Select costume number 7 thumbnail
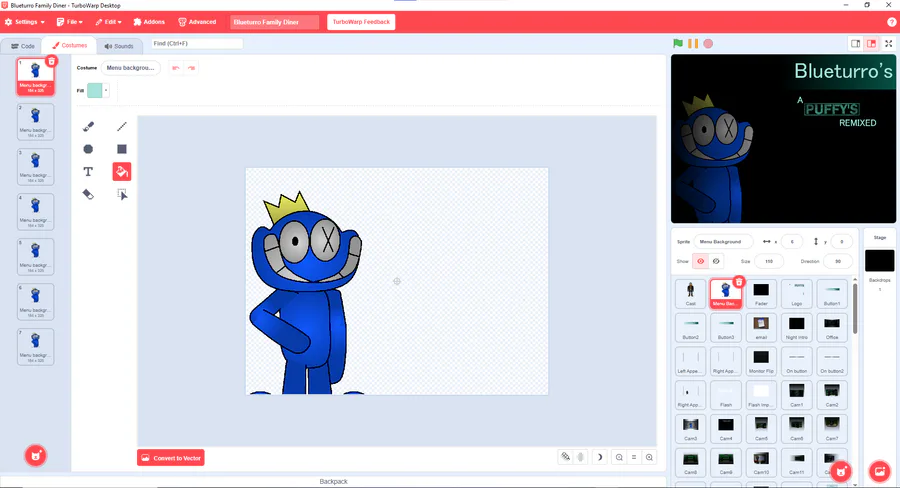Screen dimensions: 900x488 coord(36,347)
